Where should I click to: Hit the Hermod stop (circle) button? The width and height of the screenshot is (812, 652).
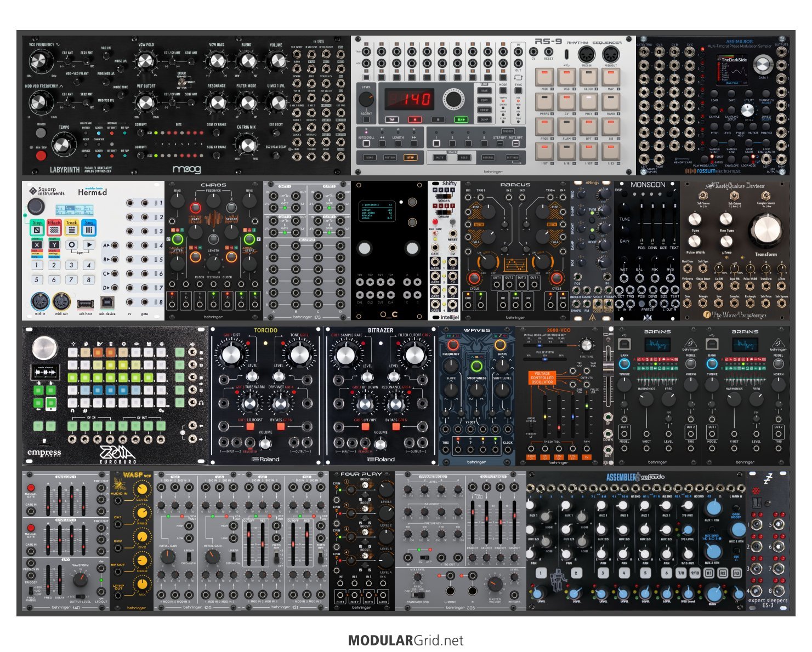click(72, 245)
